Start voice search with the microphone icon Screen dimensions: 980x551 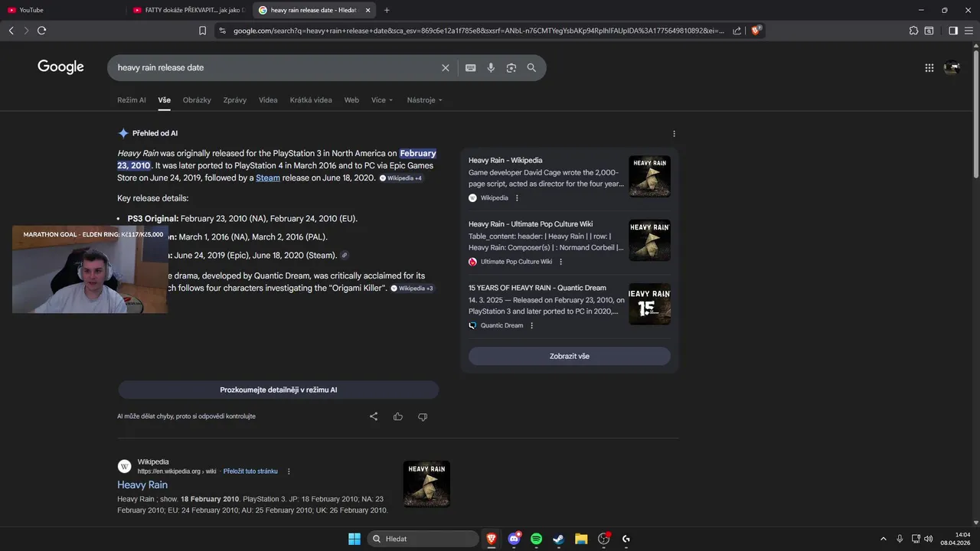(x=491, y=67)
